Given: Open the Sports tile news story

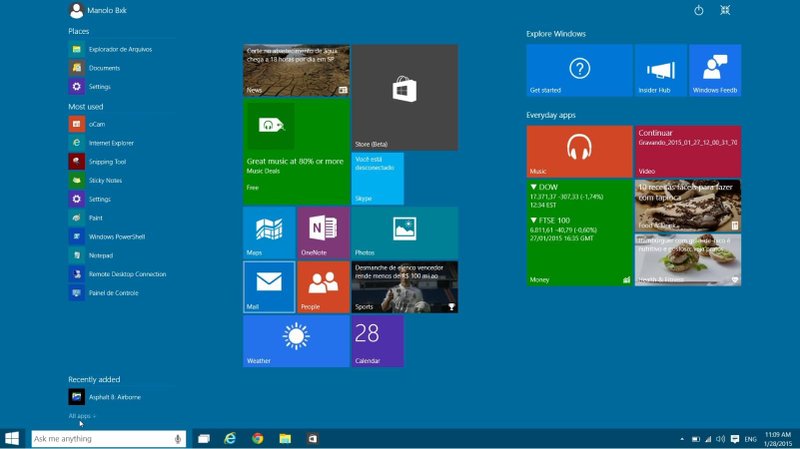Looking at the screenshot, I should pos(405,287).
